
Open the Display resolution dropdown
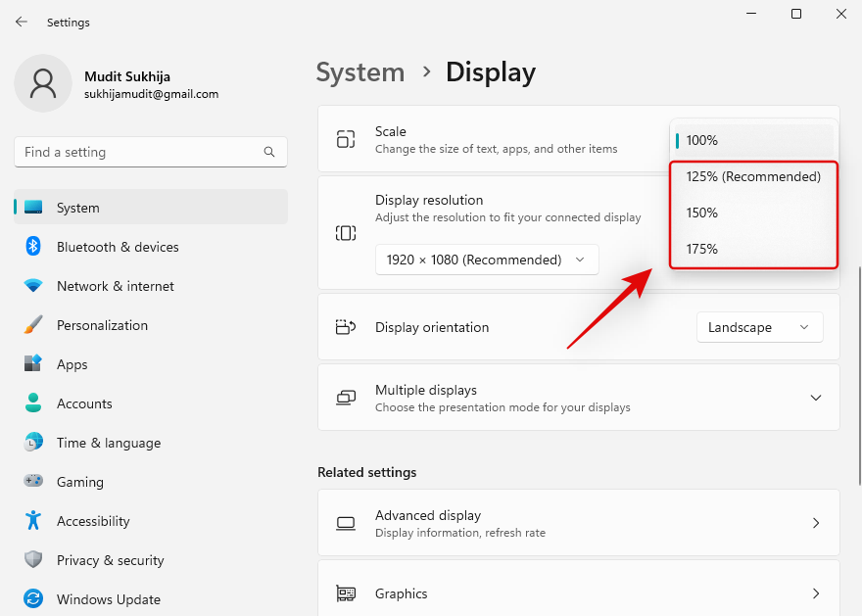click(x=487, y=260)
